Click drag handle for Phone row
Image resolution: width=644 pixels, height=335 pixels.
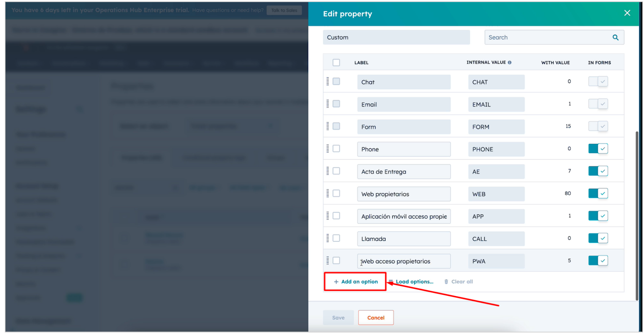pyautogui.click(x=328, y=148)
